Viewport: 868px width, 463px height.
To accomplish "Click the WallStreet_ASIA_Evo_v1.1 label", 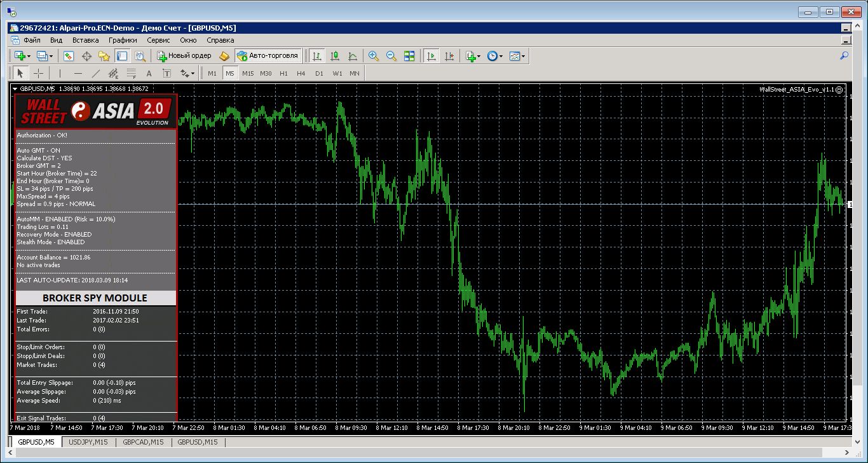I will pyautogui.click(x=797, y=90).
